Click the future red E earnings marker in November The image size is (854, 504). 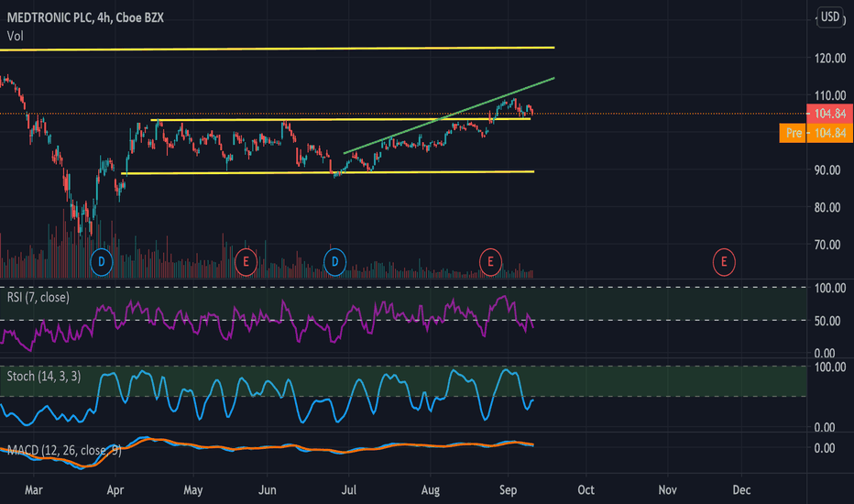[x=724, y=262]
